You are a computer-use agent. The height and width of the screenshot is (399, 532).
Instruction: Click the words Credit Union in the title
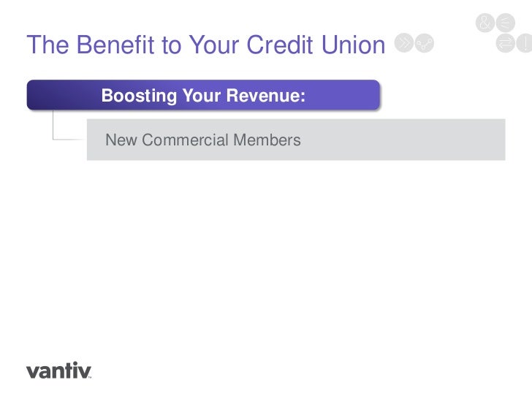pyautogui.click(x=316, y=45)
